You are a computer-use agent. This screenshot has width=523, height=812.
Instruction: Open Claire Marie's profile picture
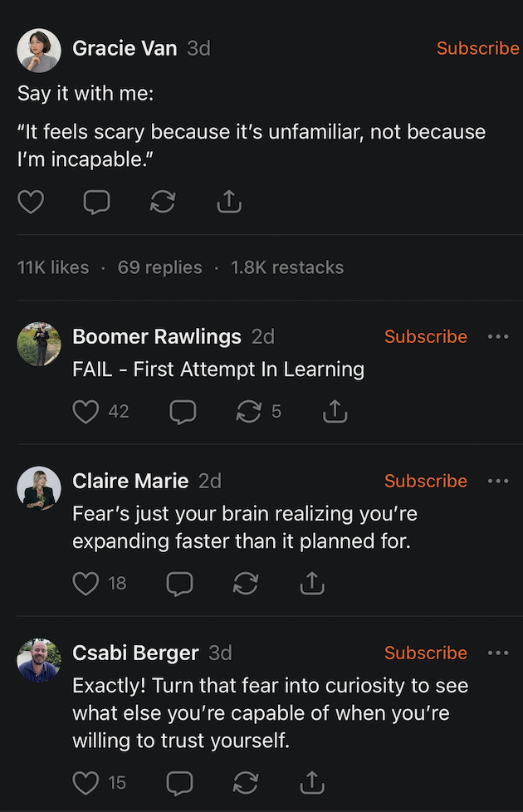click(39, 488)
